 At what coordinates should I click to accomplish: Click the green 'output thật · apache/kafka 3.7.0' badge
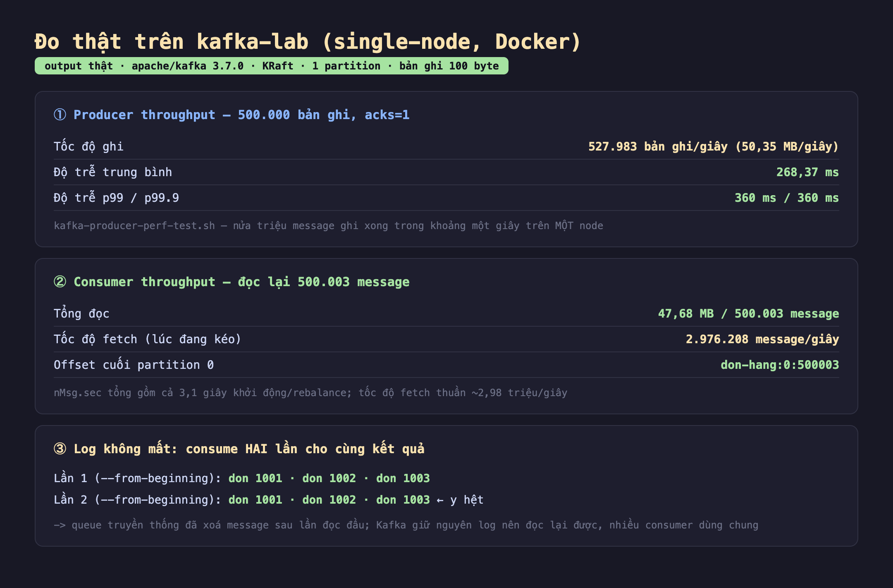point(272,66)
